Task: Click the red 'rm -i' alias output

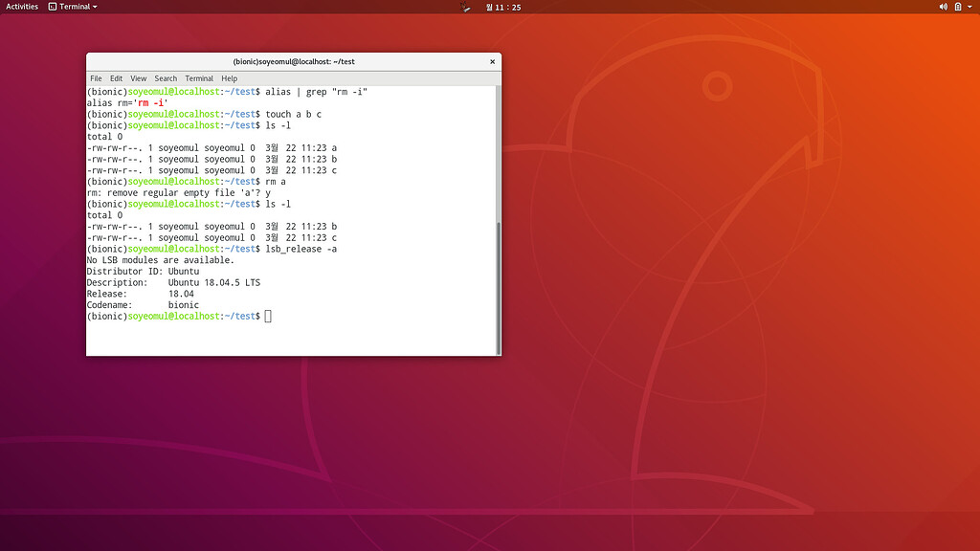Action: point(152,102)
